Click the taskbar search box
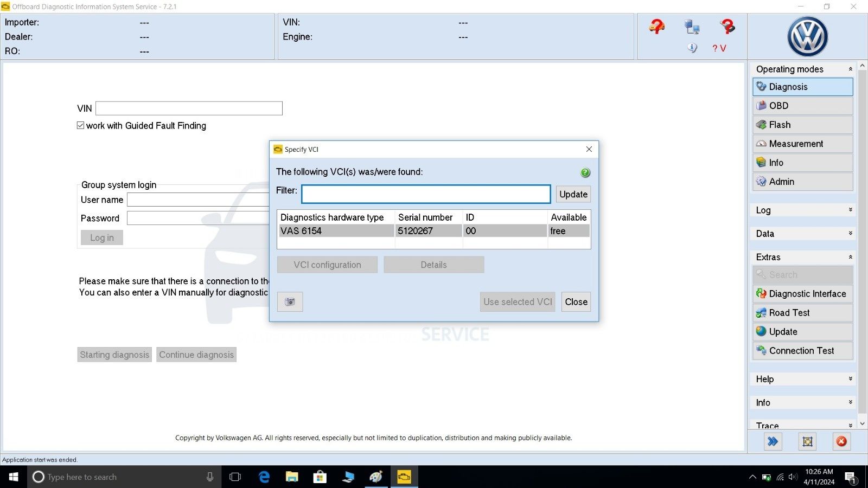This screenshot has width=868, height=488. (124, 477)
